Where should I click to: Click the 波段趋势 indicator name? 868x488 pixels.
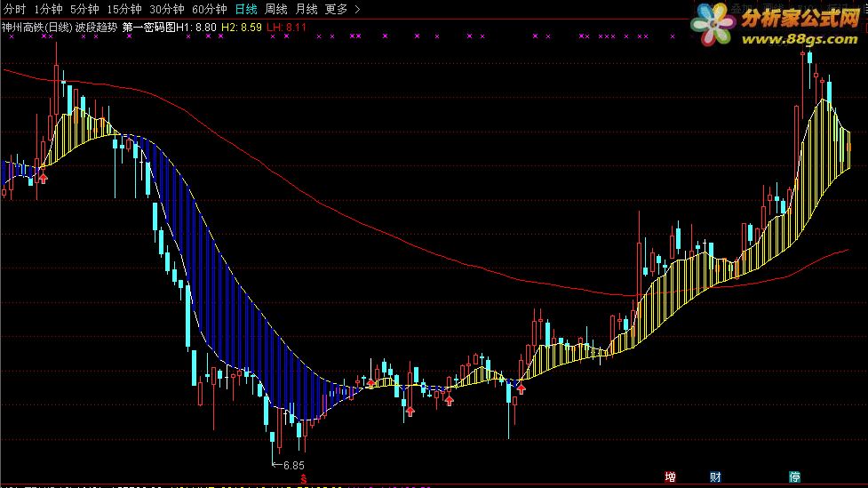[x=96, y=28]
